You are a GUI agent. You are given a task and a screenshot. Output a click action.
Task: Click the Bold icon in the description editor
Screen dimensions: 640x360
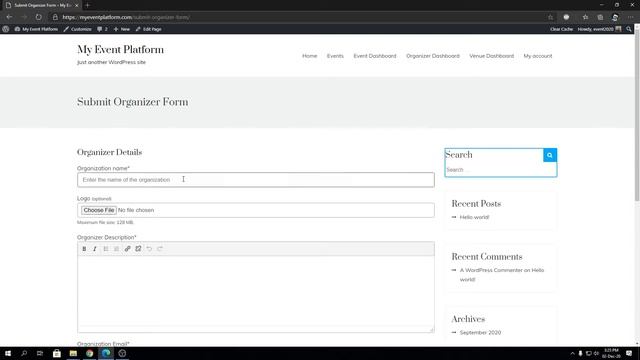(x=84, y=249)
